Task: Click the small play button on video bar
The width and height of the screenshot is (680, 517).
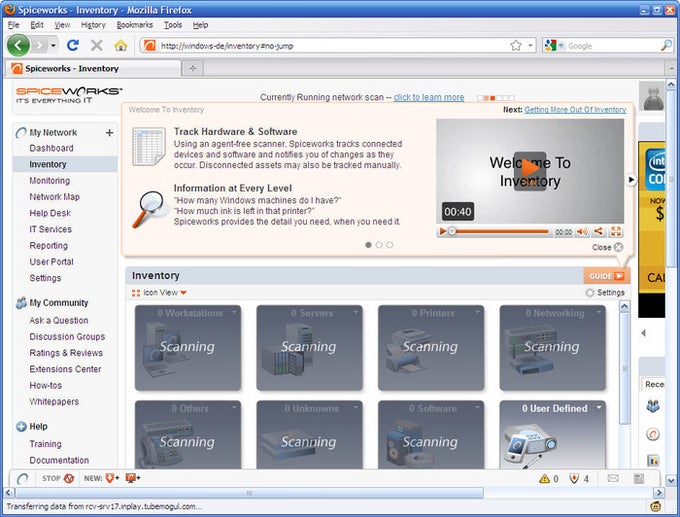Action: [x=443, y=232]
